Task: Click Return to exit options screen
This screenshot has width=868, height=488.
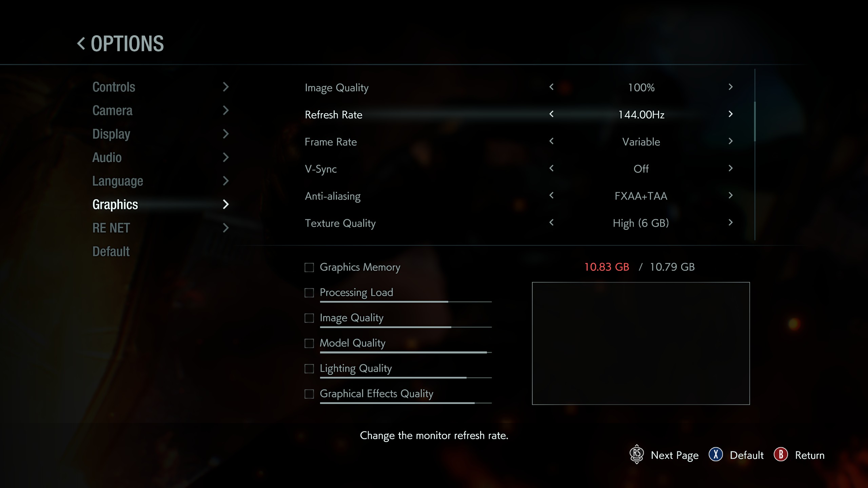Action: click(810, 455)
